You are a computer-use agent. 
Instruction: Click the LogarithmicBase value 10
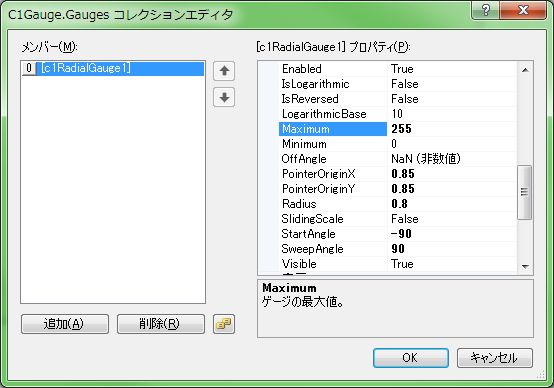[397, 114]
